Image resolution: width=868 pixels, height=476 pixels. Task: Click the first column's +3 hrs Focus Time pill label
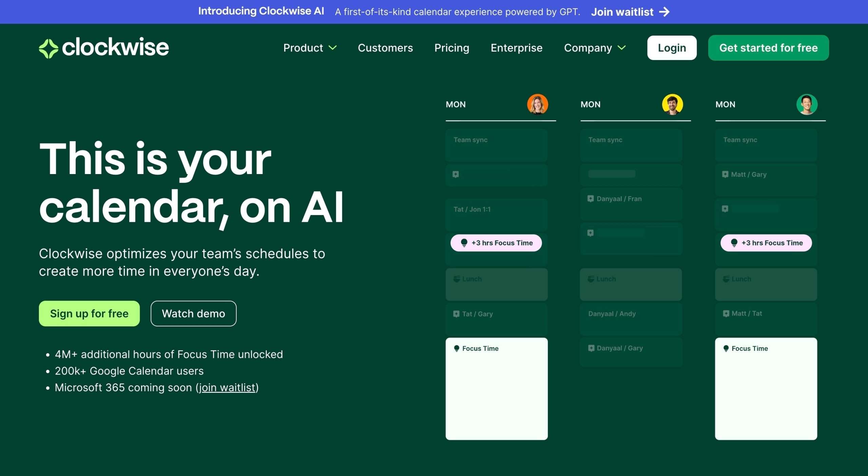502,243
